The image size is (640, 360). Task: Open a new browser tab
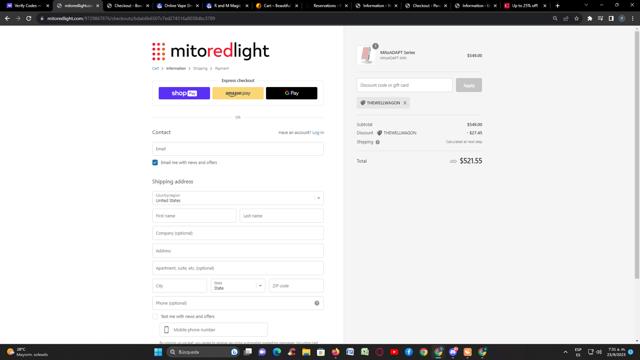pos(558,6)
